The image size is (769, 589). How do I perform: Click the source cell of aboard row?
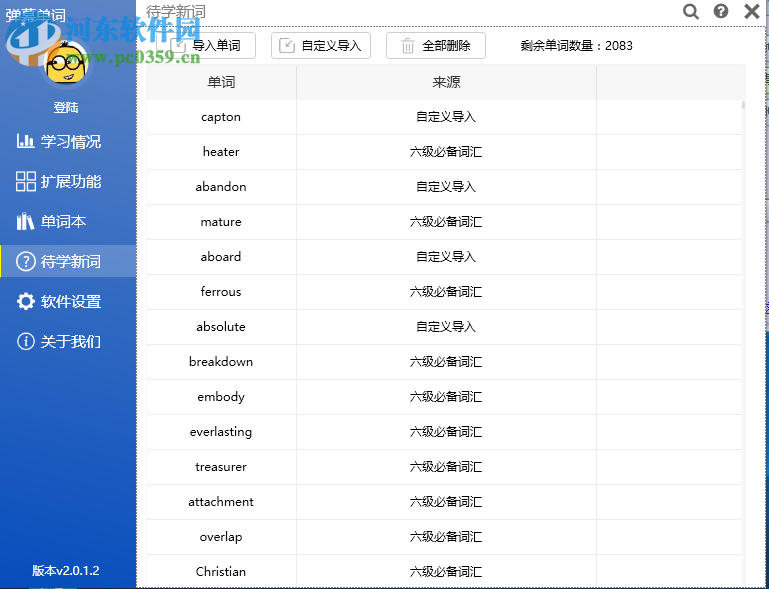click(x=446, y=256)
